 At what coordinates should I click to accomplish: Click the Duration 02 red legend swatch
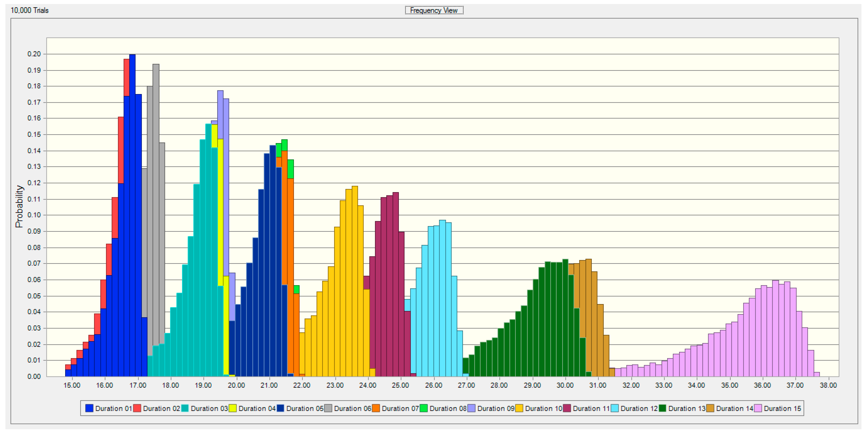[x=137, y=408]
